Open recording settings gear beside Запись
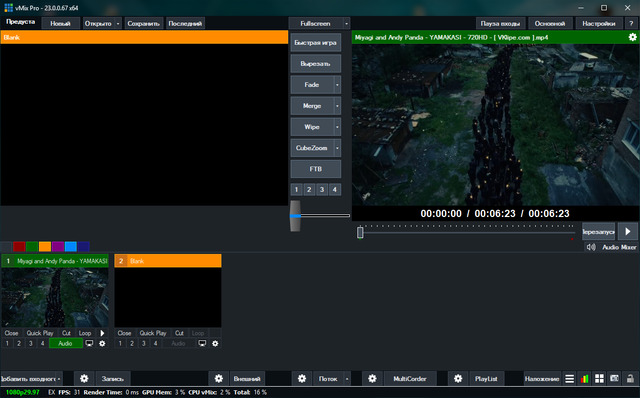Image resolution: width=640 pixels, height=398 pixels. pos(84,378)
